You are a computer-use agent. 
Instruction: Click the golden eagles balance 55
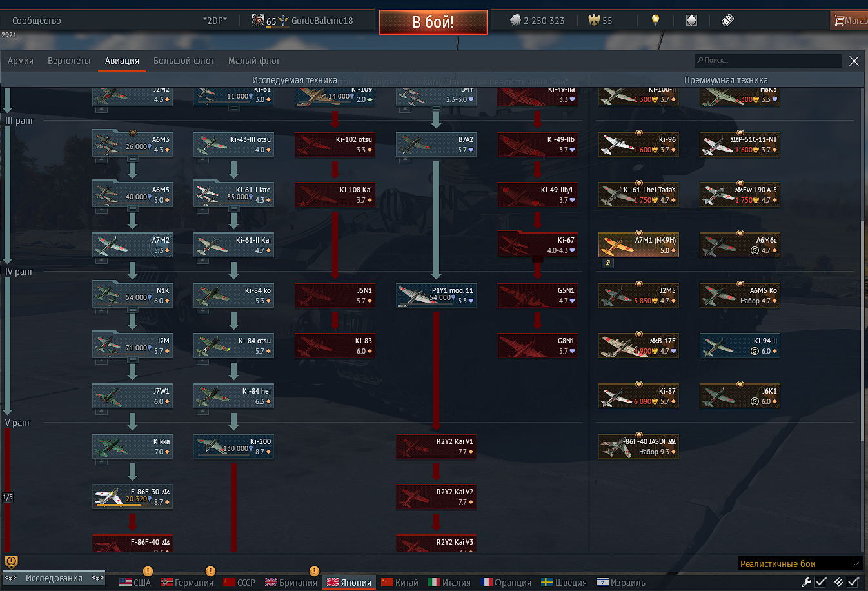(x=600, y=21)
